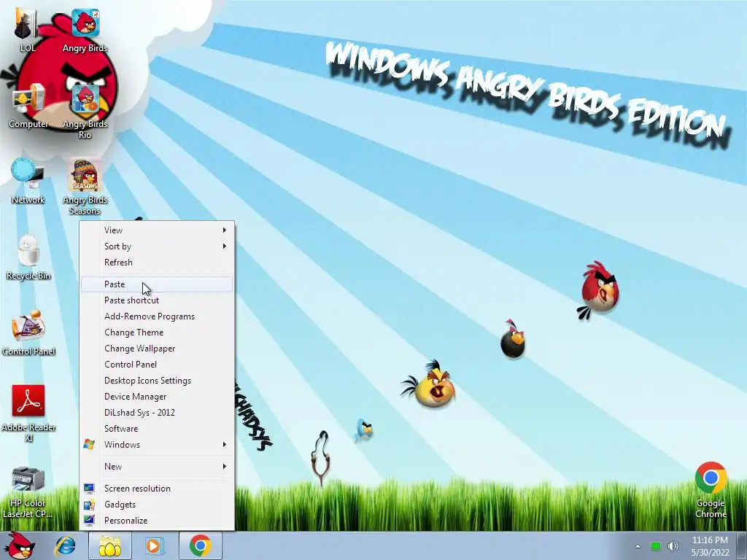
Task: Select HP Color LaserJet printer icon
Action: point(28,492)
